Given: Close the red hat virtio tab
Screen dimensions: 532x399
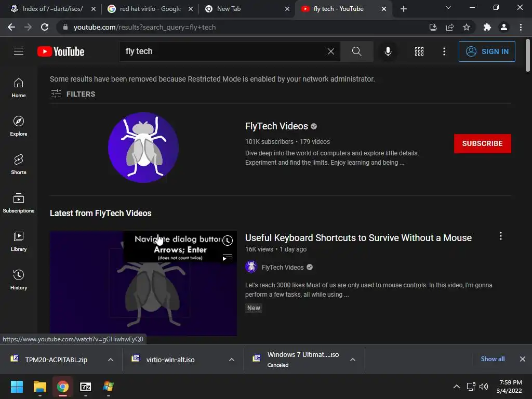Looking at the screenshot, I should 191,9.
